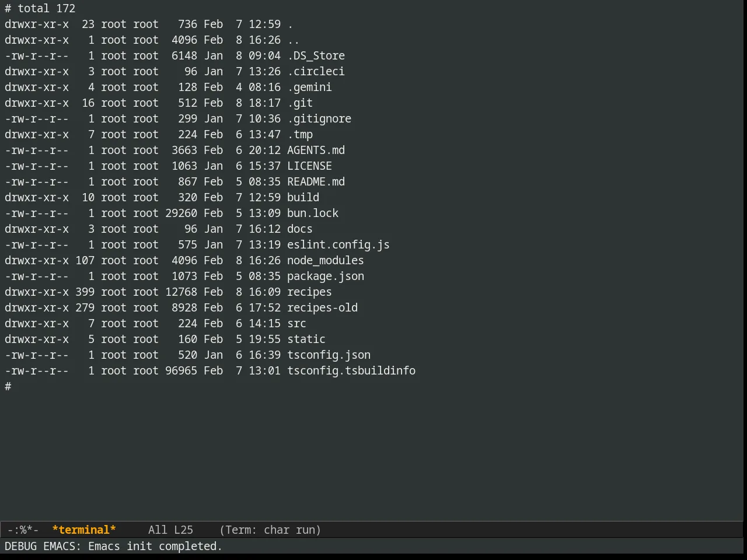The image size is (747, 560).
Task: Click the (Term: char run) mode indicator
Action: [270, 530]
